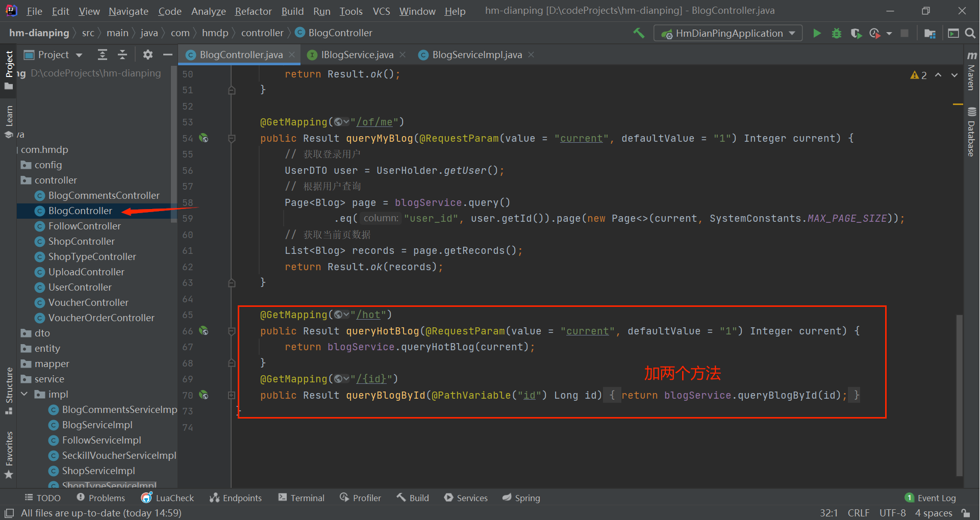Image resolution: width=980 pixels, height=520 pixels.
Task: Click the run gutter icon on line 70
Action: click(204, 395)
